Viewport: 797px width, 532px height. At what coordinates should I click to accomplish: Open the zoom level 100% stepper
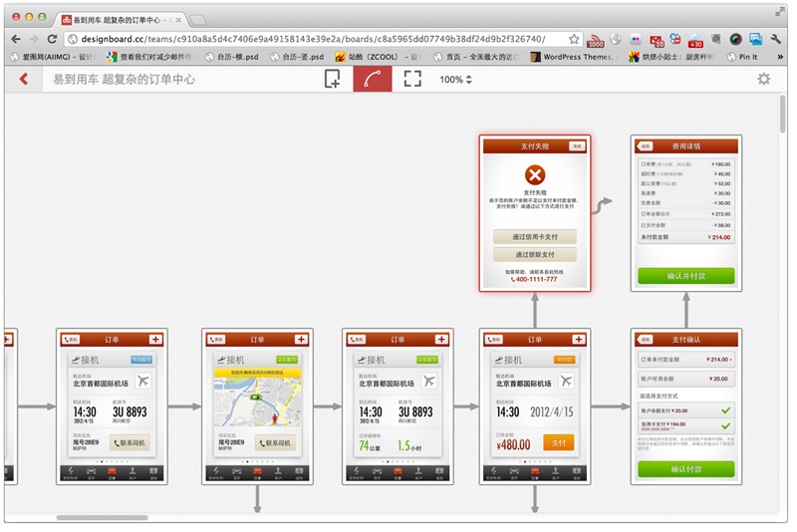456,80
